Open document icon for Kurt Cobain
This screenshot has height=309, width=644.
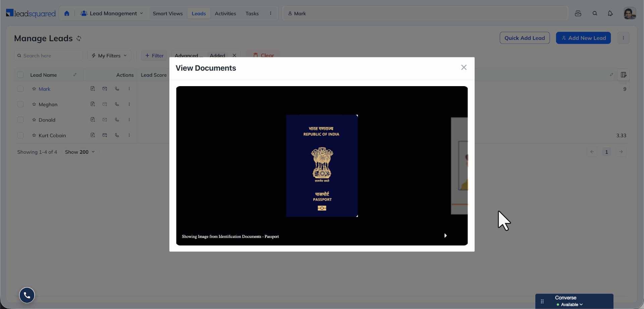[x=93, y=135]
